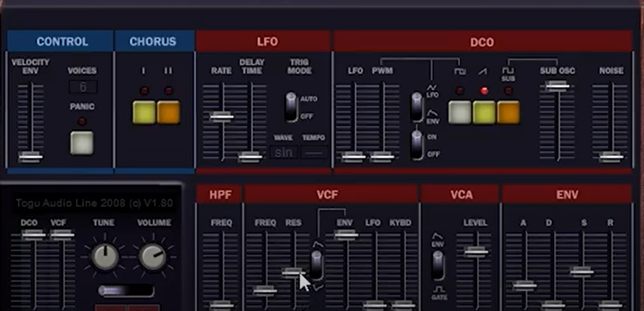Viewport: 644px width, 311px height.
Task: Flip the VCF envelope polarity switch
Action: tap(316, 265)
